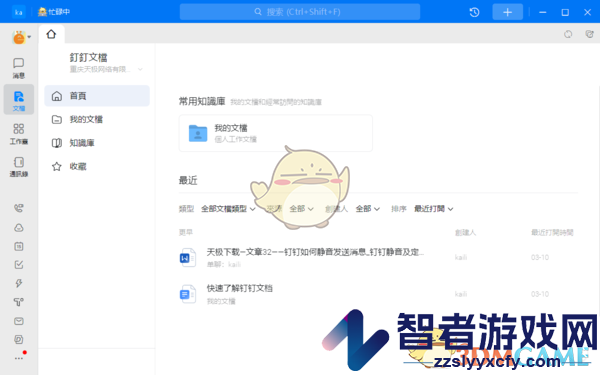
Task: Open the 天极下载-文章32 Word document
Action: coord(315,252)
